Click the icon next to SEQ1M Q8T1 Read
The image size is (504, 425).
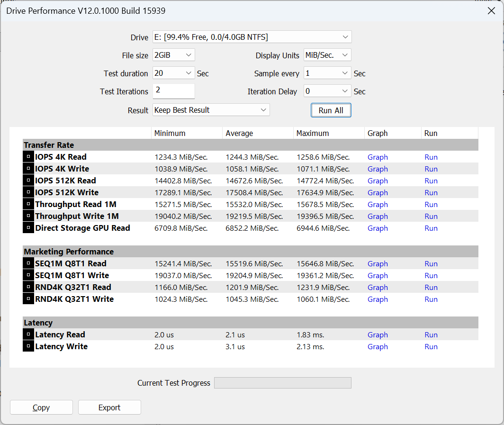point(28,263)
